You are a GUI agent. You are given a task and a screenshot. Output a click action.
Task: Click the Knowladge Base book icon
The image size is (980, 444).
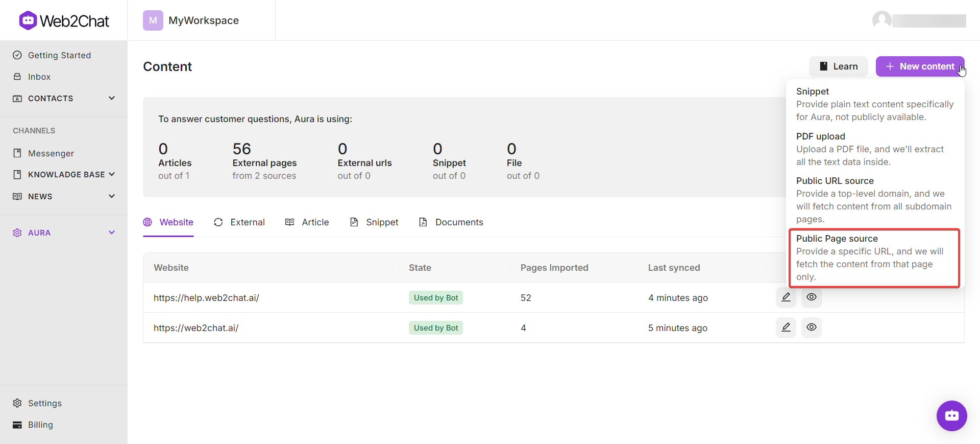click(17, 175)
